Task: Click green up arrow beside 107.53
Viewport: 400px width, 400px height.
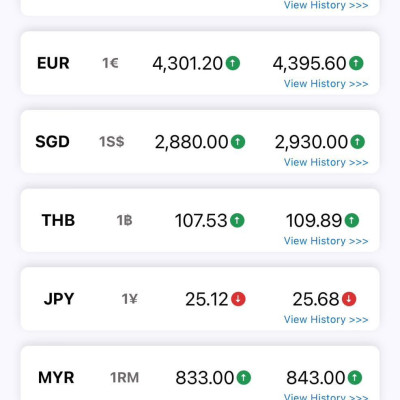Action: 237,220
